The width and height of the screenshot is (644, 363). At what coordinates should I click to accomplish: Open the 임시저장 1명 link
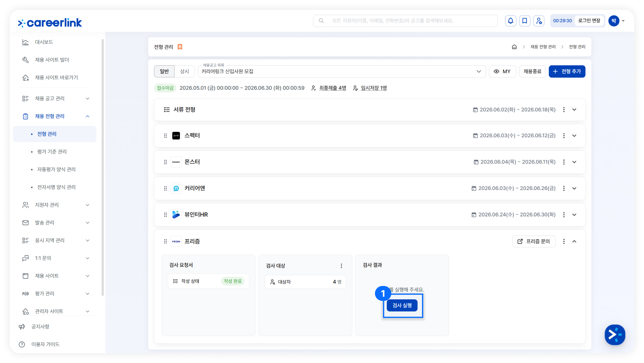pyautogui.click(x=374, y=88)
